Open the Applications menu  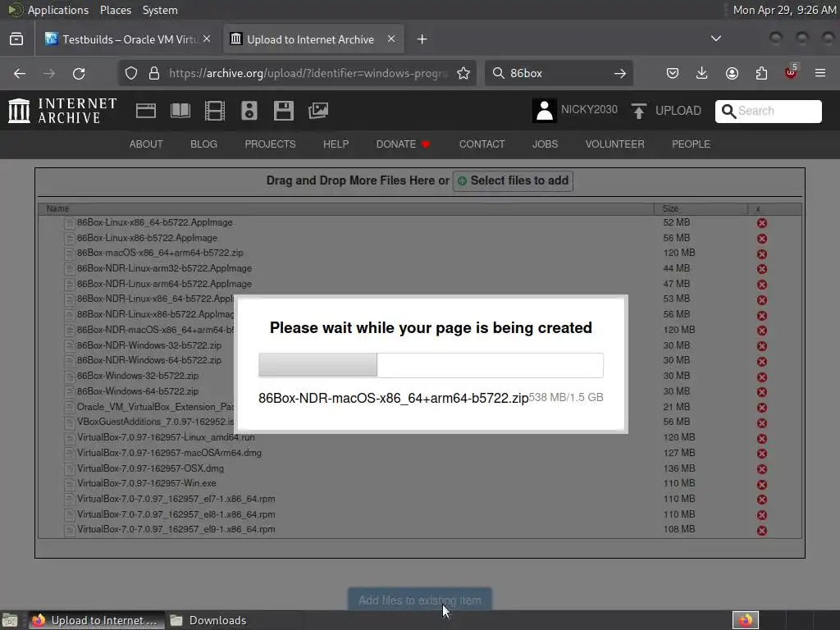pos(58,10)
